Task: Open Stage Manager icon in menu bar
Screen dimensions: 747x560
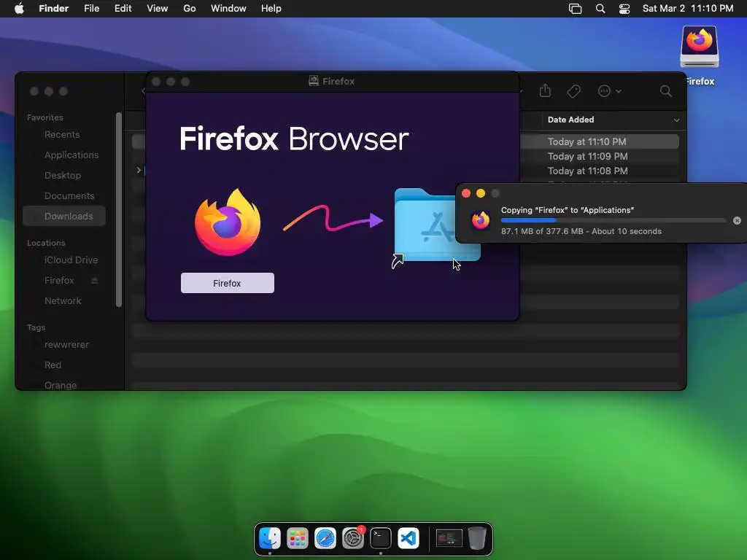Action: click(575, 9)
